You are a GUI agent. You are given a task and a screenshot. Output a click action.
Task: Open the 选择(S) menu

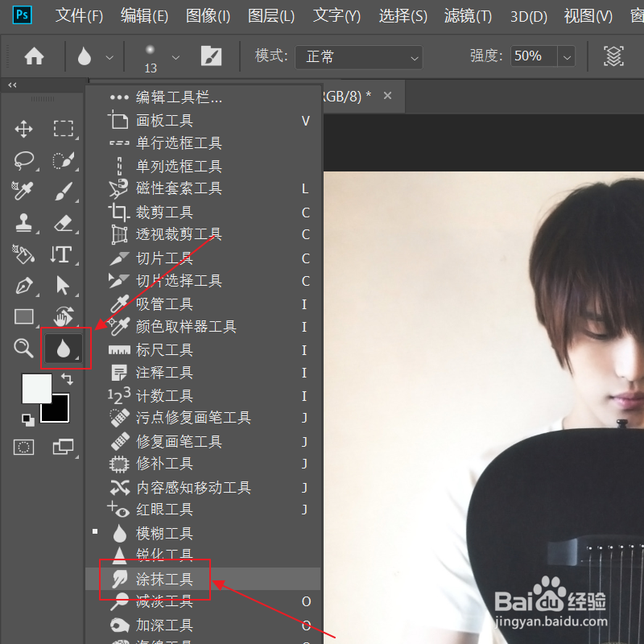pos(403,16)
